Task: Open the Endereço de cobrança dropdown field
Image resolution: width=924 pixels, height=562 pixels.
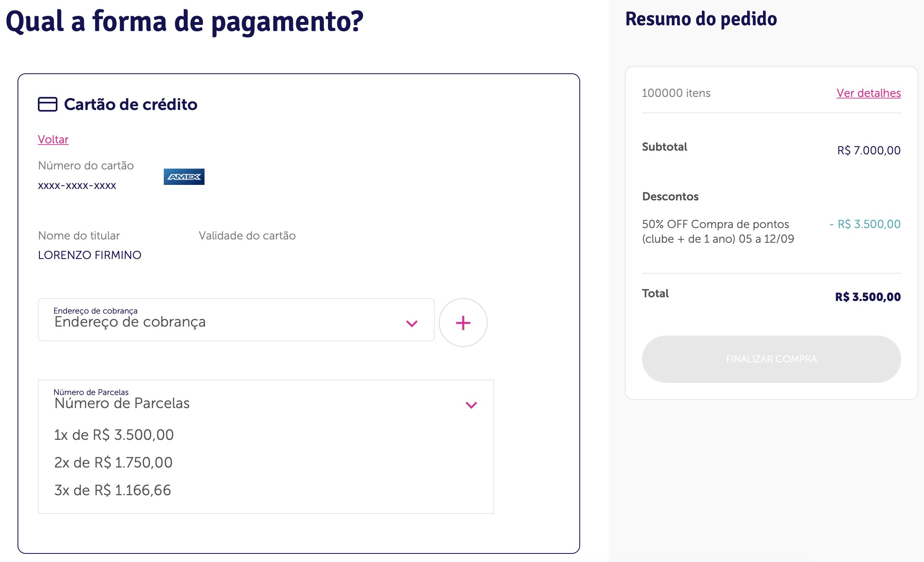Action: click(236, 320)
